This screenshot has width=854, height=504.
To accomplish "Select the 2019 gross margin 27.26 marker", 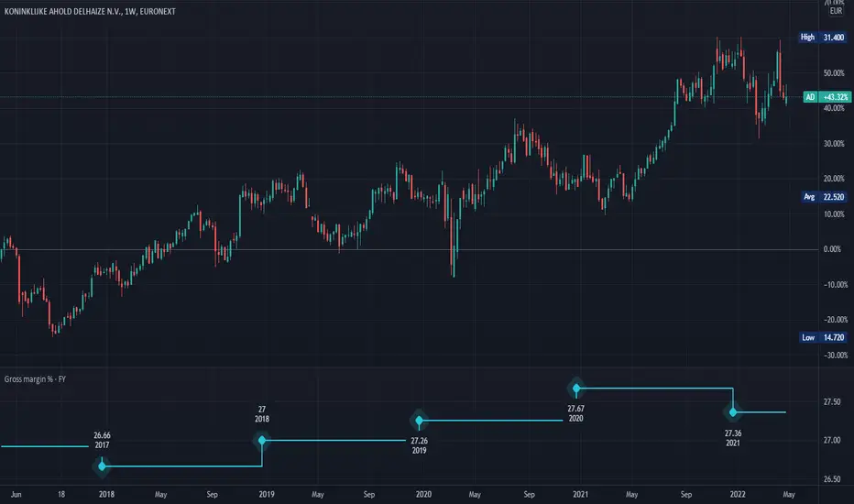I will coord(419,421).
